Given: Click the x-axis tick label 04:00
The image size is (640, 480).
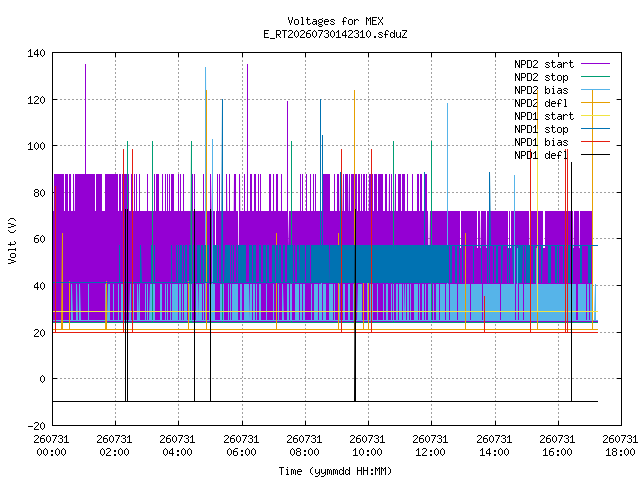Looking at the screenshot, I should coord(178,453).
